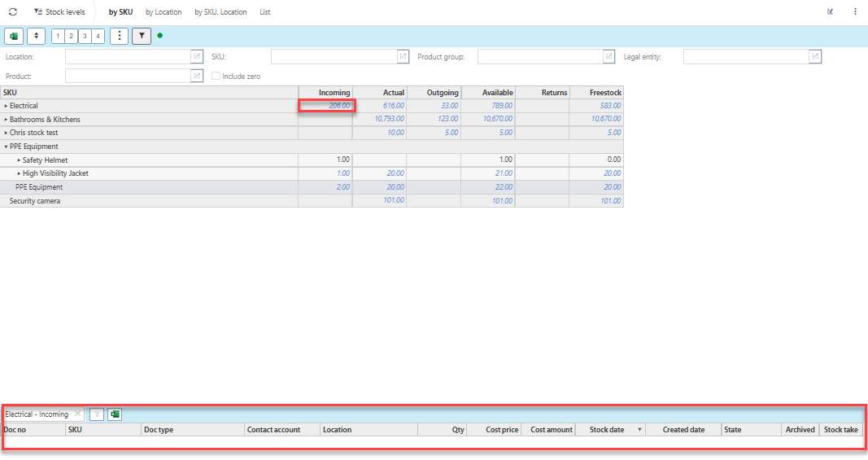Click the expand/collapse all arrows button

[x=36, y=36]
